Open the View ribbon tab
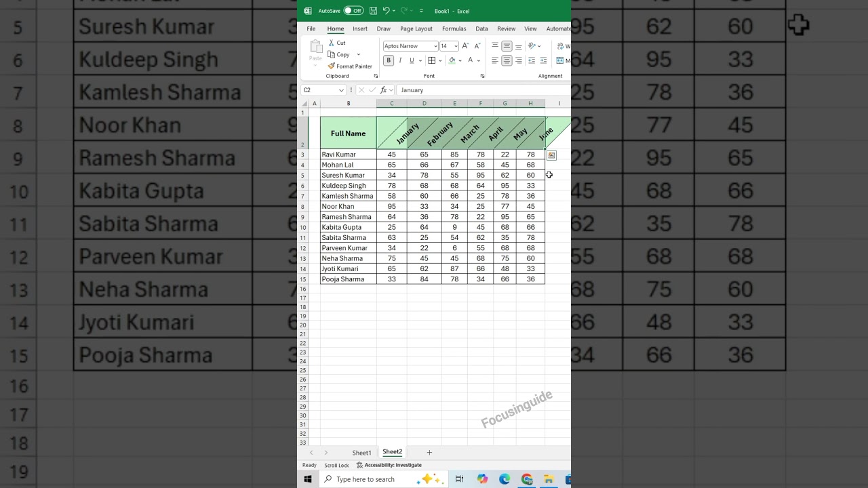868x488 pixels. click(530, 29)
